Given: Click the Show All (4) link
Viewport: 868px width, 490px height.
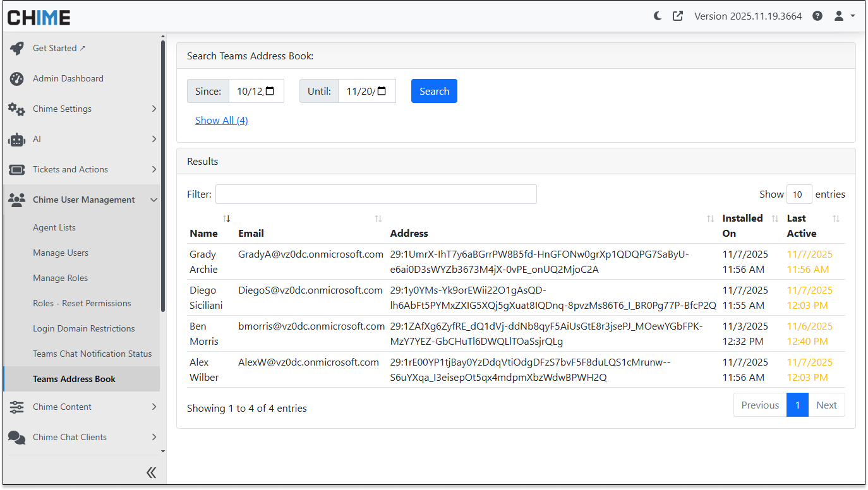Looking at the screenshot, I should [221, 121].
